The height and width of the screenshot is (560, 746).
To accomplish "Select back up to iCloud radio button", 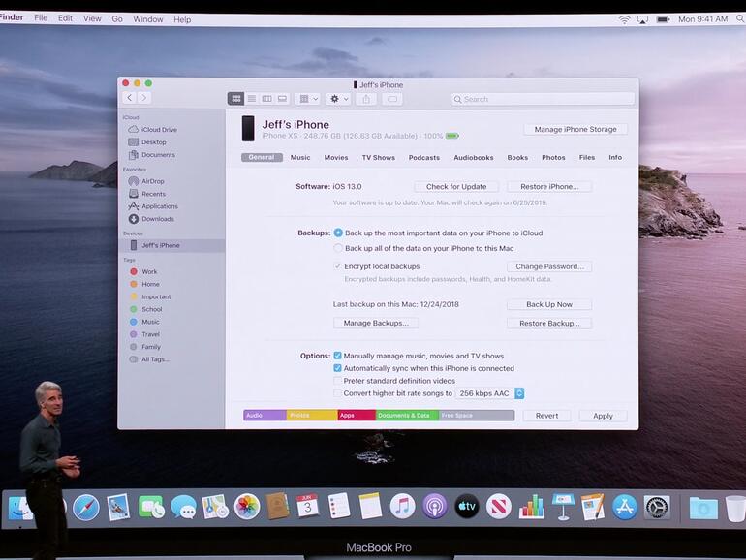I will click(x=338, y=233).
